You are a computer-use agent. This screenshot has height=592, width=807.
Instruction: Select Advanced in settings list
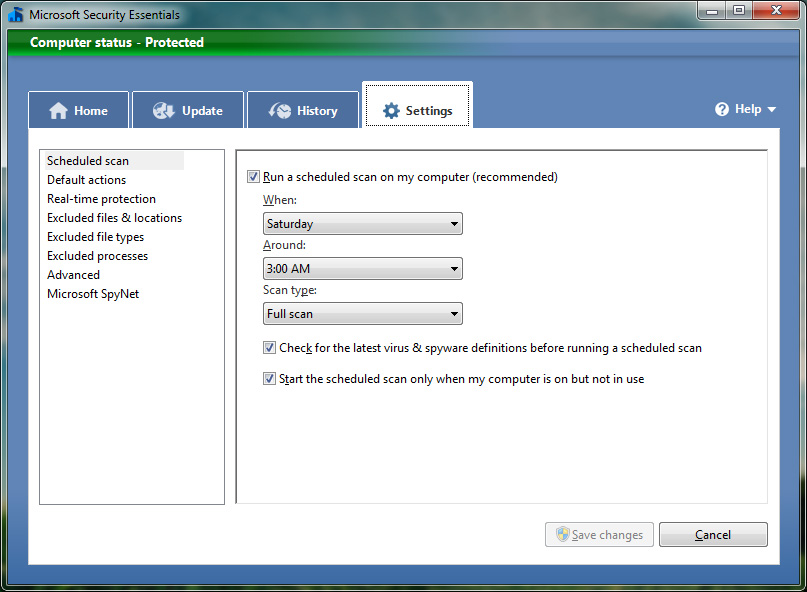[x=73, y=275]
